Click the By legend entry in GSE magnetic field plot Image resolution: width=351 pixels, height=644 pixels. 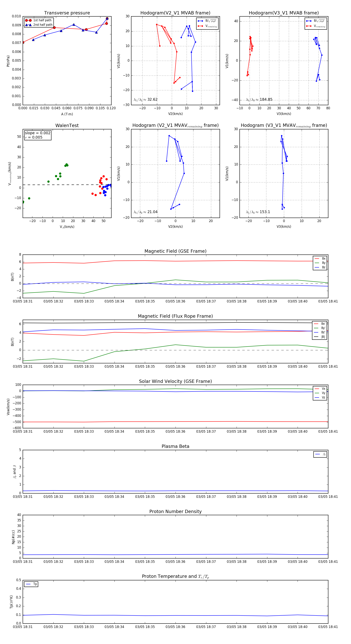pos(320,263)
